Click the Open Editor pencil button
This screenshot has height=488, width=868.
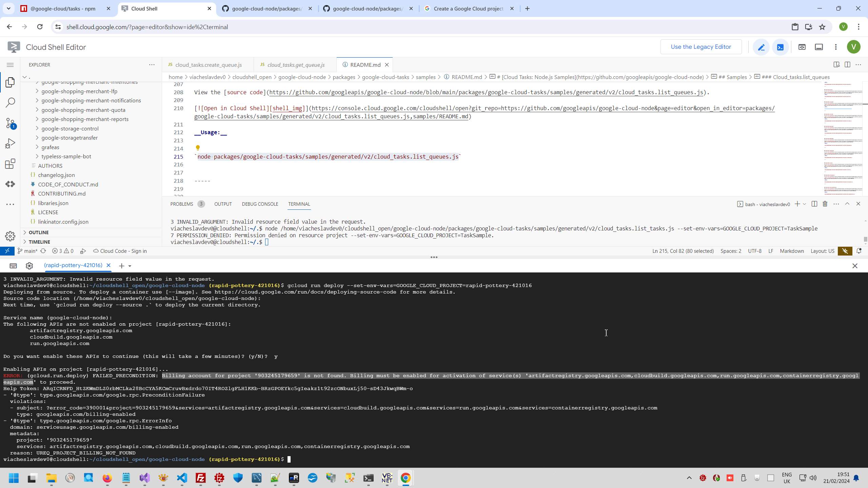click(761, 47)
